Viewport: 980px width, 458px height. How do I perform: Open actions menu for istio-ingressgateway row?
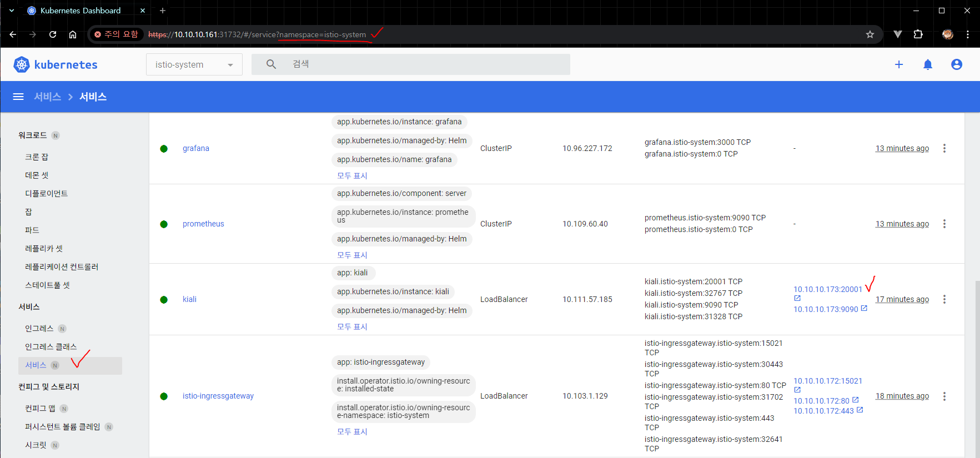pos(944,396)
